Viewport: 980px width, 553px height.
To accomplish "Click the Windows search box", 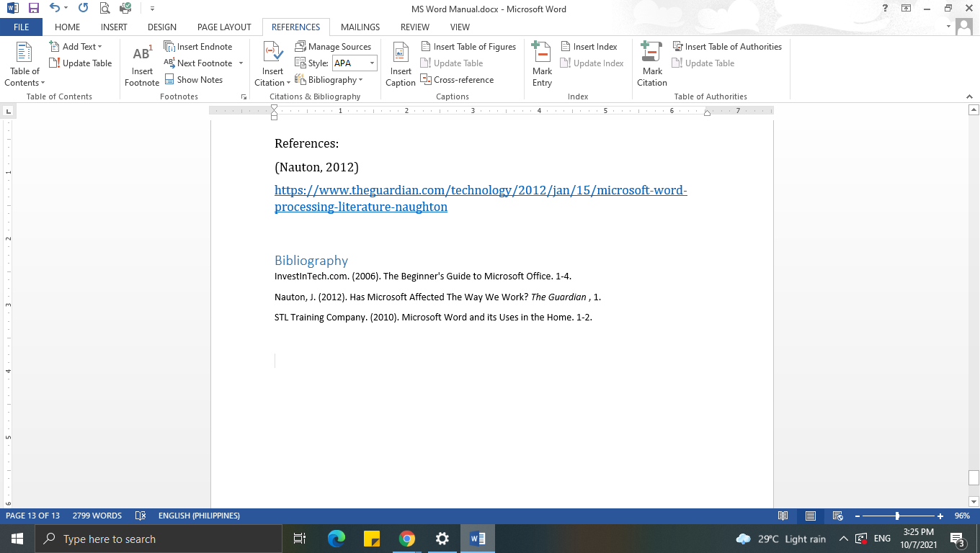I will point(159,539).
